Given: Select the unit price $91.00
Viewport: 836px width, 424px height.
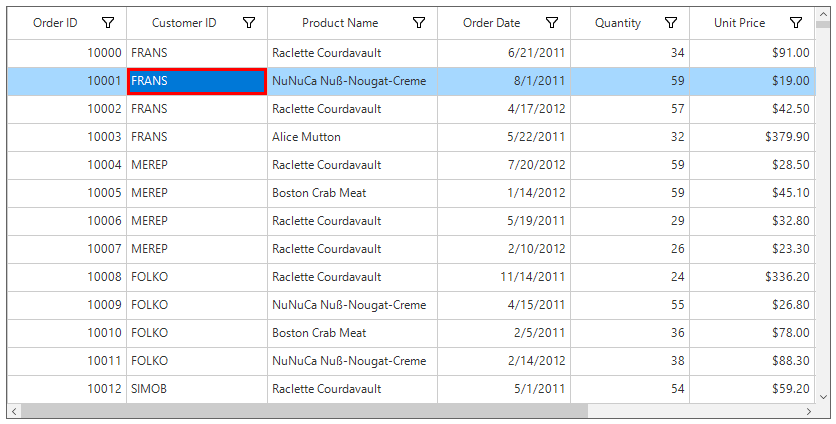Looking at the screenshot, I should click(752, 53).
